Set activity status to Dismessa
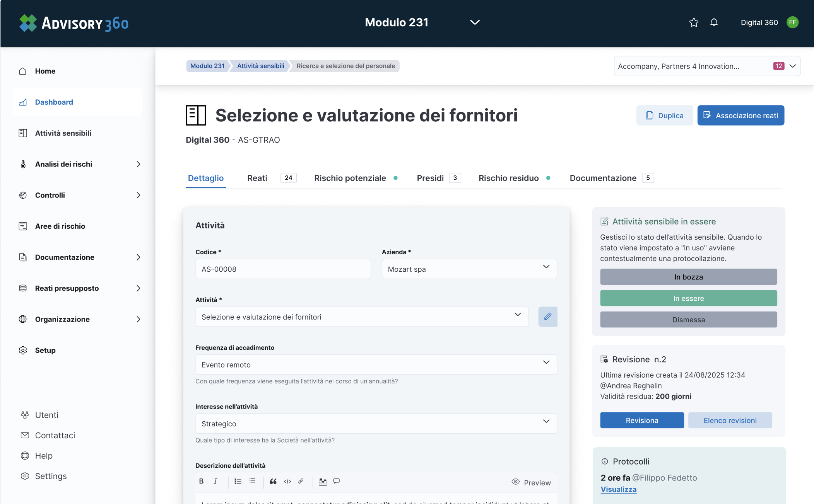Image resolution: width=814 pixels, height=504 pixels. (x=688, y=320)
